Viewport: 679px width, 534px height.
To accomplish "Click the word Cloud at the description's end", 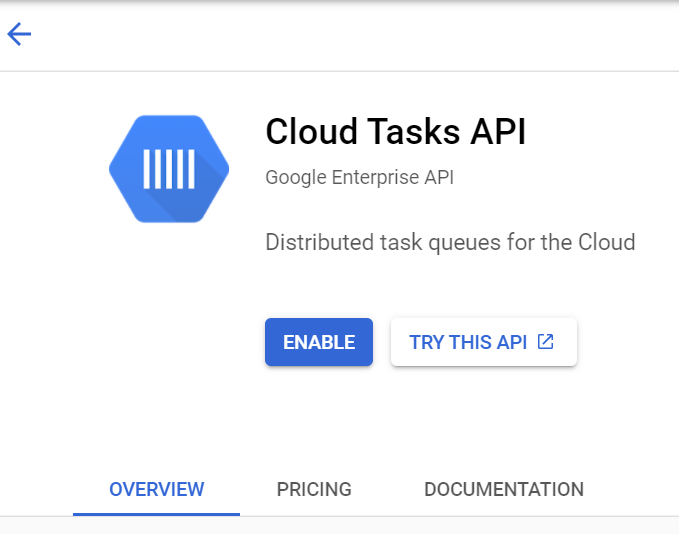I will tap(607, 242).
